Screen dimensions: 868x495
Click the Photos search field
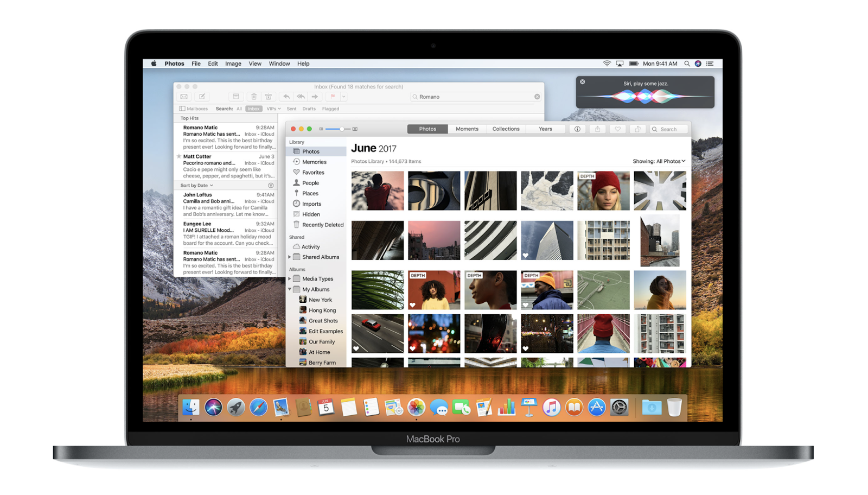669,129
